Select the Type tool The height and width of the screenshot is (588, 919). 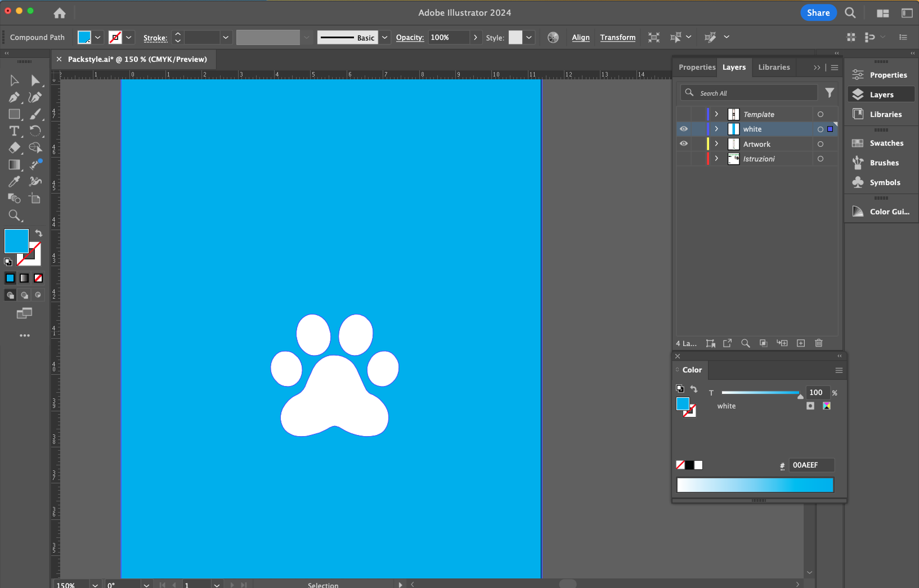pos(14,131)
